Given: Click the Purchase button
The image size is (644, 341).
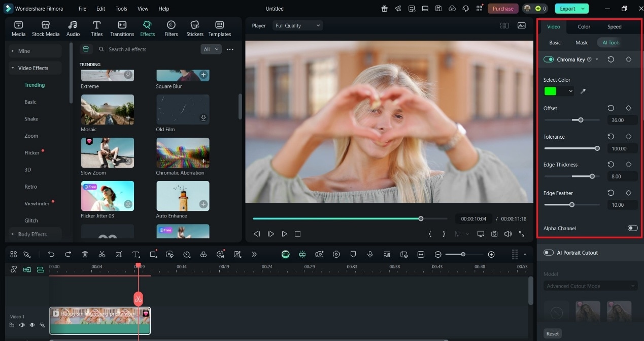Looking at the screenshot, I should (x=503, y=9).
